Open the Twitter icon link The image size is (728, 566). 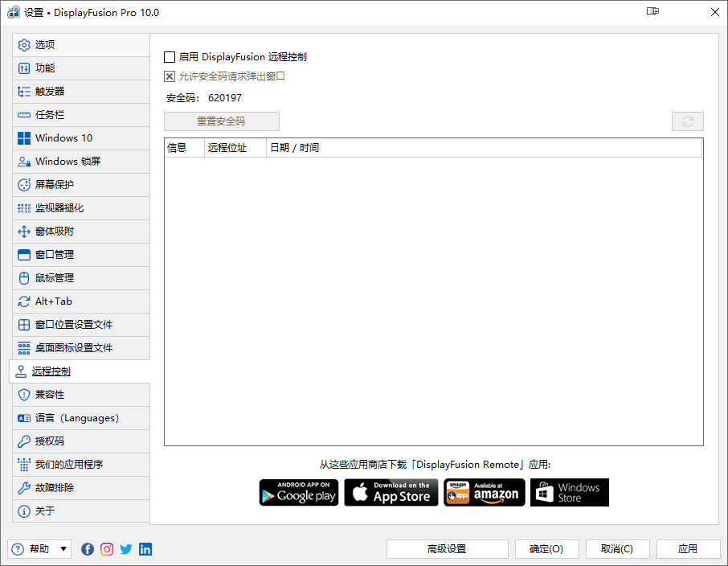126,549
